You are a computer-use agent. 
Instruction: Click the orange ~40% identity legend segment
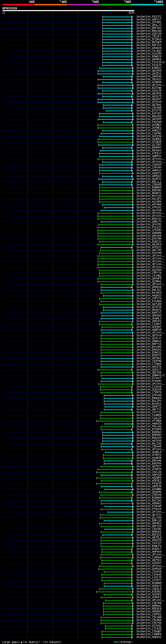[x=51, y=5]
